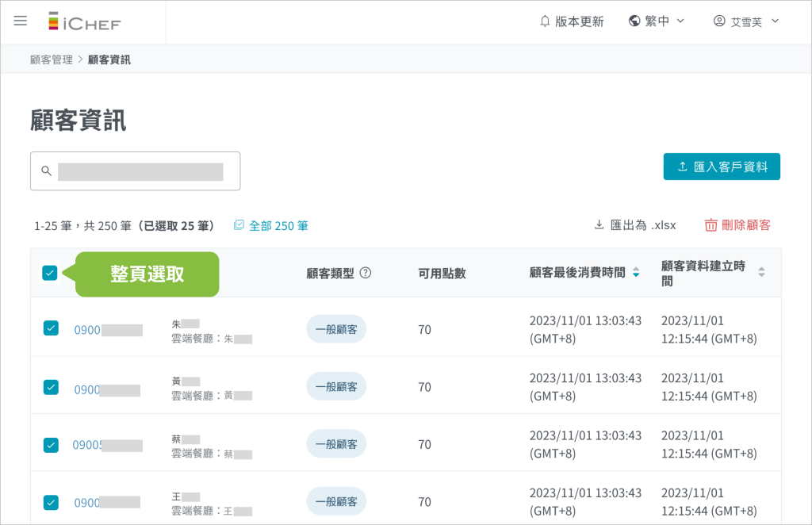
Task: Click the help icon beside 顧客類型
Action: pos(366,273)
